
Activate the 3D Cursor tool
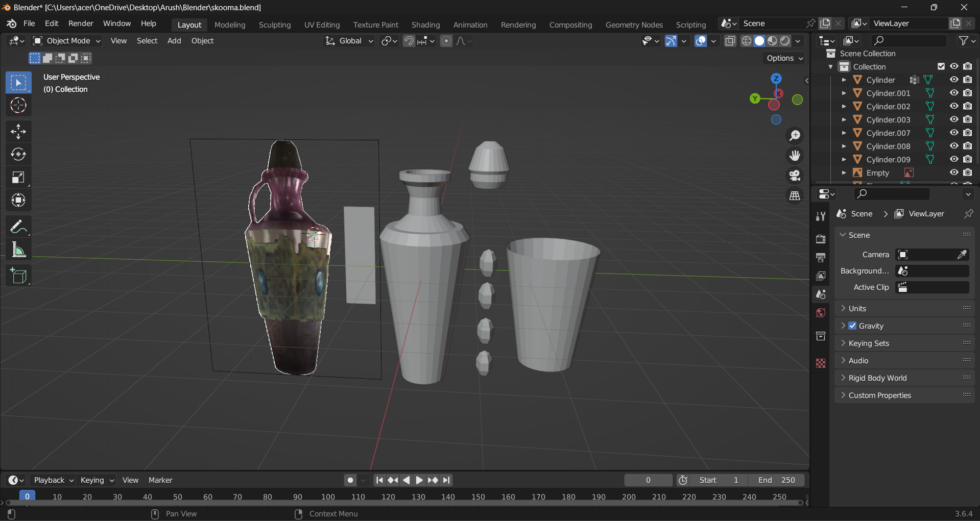pos(18,106)
